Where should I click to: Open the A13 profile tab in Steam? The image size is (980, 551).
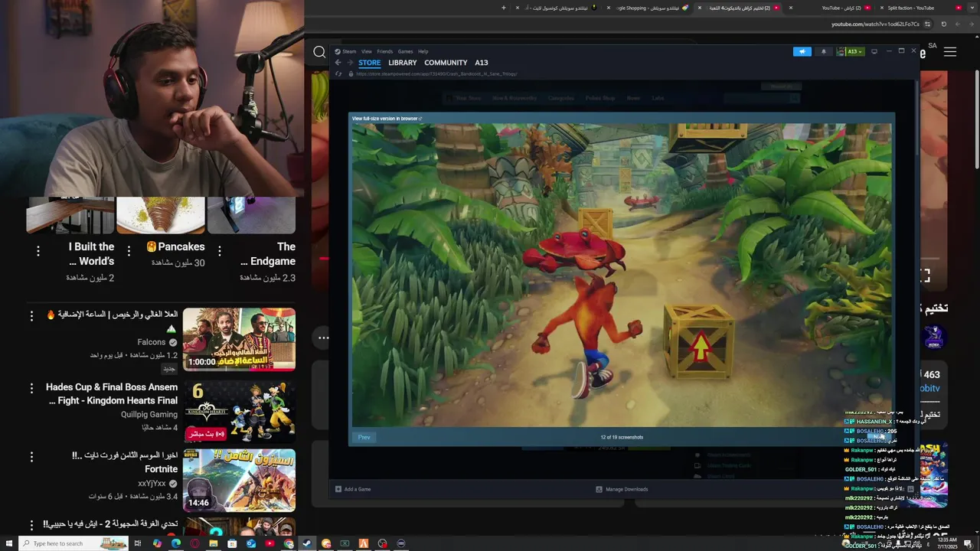(481, 63)
